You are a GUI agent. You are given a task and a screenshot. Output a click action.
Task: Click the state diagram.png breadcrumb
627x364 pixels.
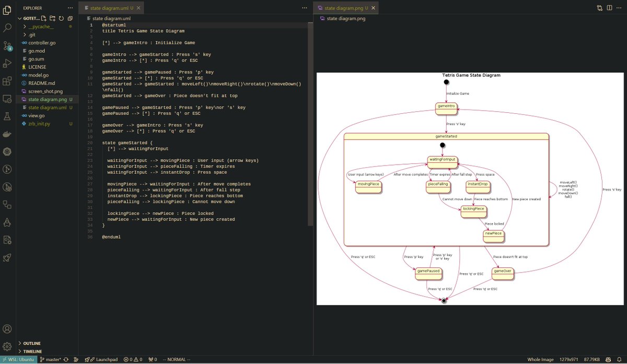point(342,18)
